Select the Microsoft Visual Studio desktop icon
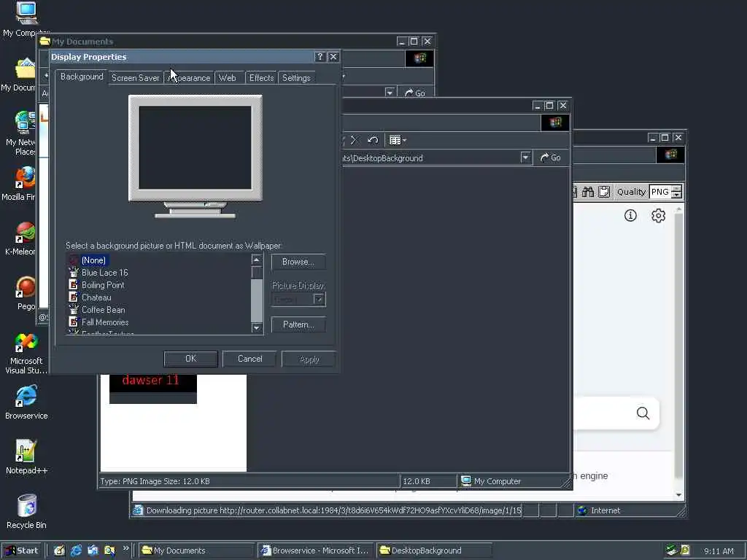The width and height of the screenshot is (747, 560). pos(26,354)
